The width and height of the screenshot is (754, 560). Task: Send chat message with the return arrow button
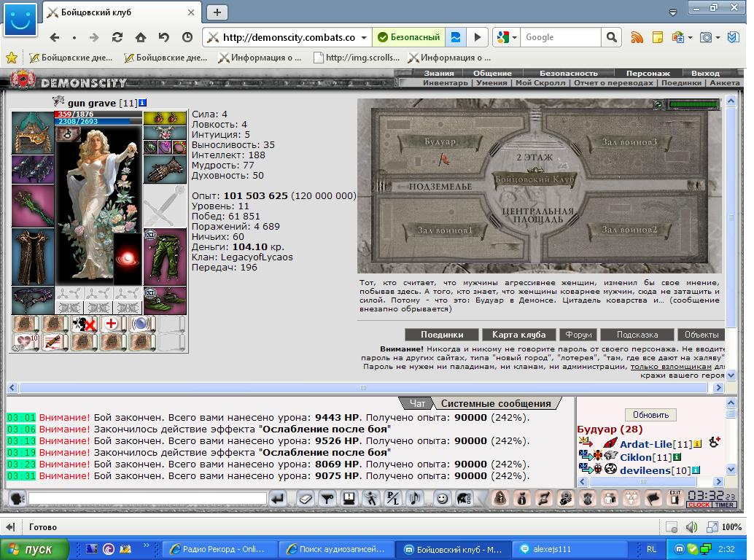click(277, 499)
